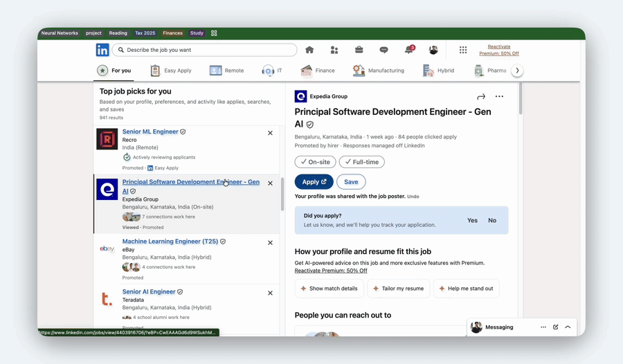Open the Senior AI Engineer job title

tap(149, 291)
